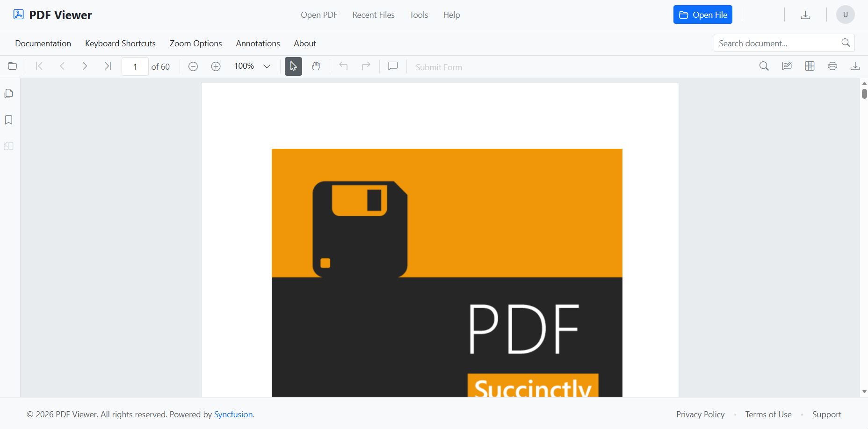Image resolution: width=868 pixels, height=429 pixels.
Task: Go to next page arrow
Action: pos(85,66)
